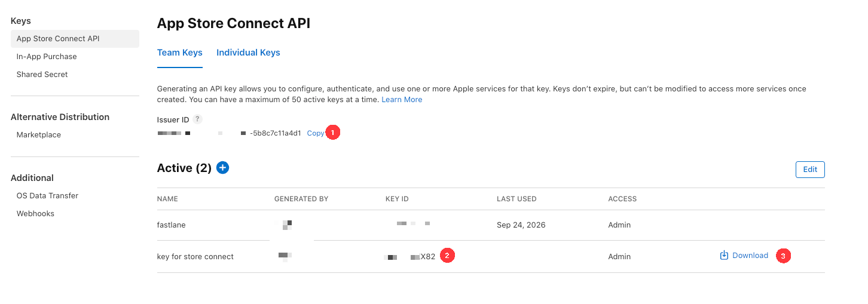Screen dimensions: 868x304
Task: Click Admin access in the fastlane row
Action: [x=619, y=225]
